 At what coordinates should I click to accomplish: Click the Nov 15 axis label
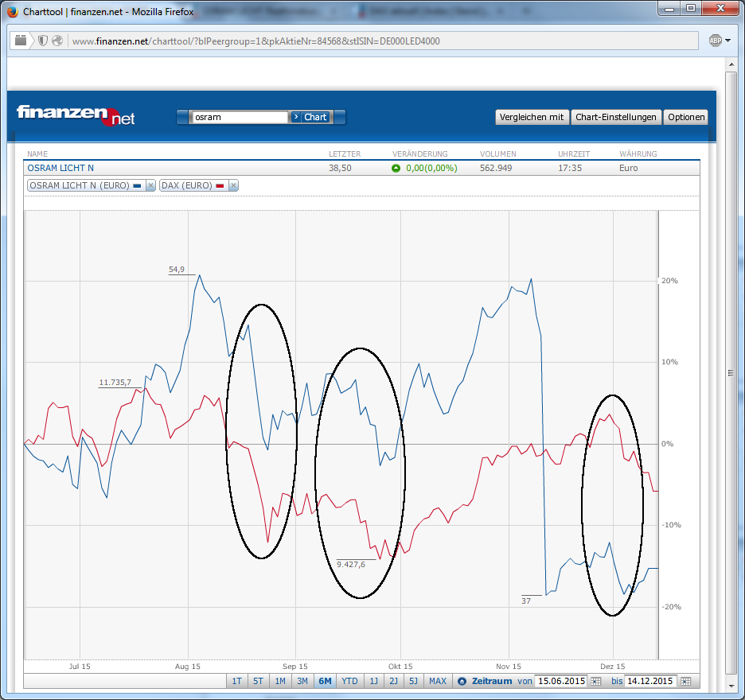point(509,667)
